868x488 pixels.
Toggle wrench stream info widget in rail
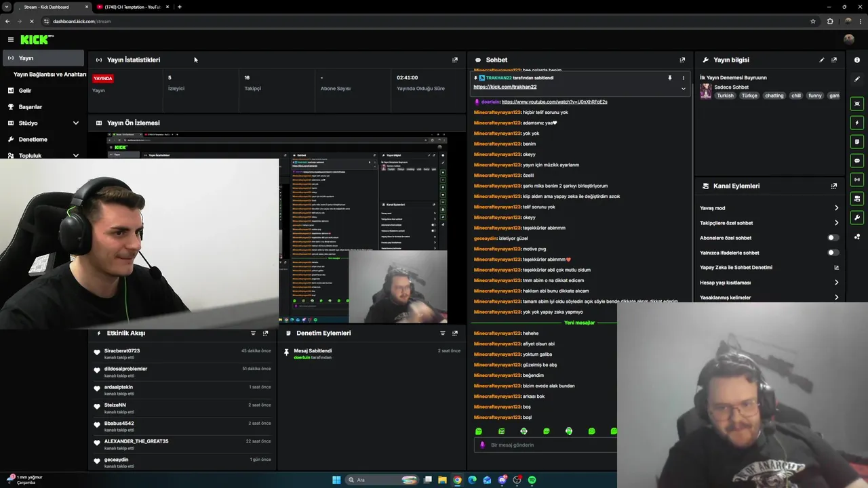click(x=857, y=218)
